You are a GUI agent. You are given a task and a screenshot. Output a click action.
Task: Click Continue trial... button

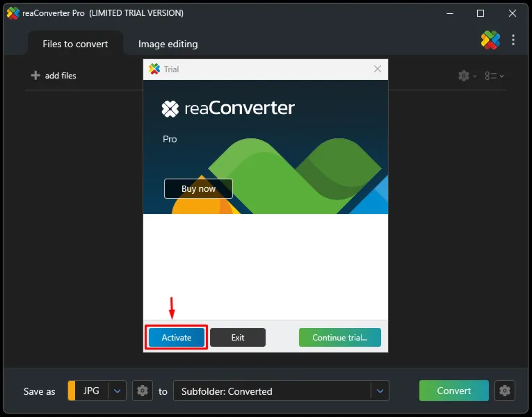339,337
